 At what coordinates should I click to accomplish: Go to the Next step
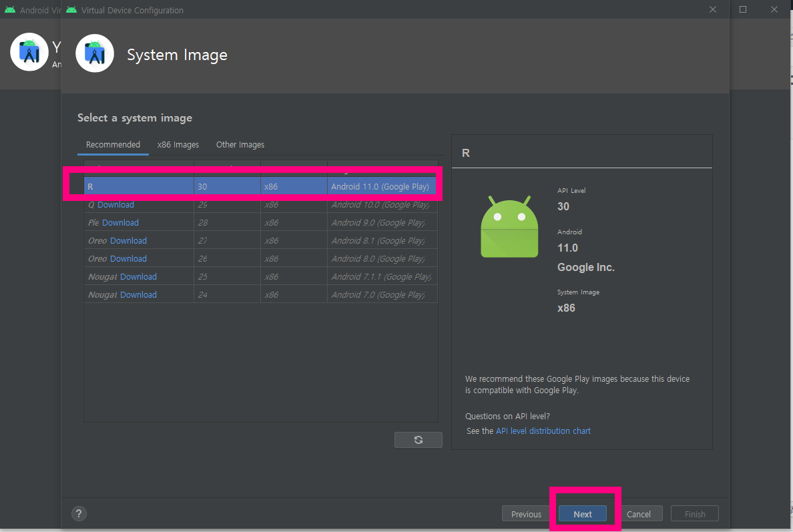coord(583,514)
